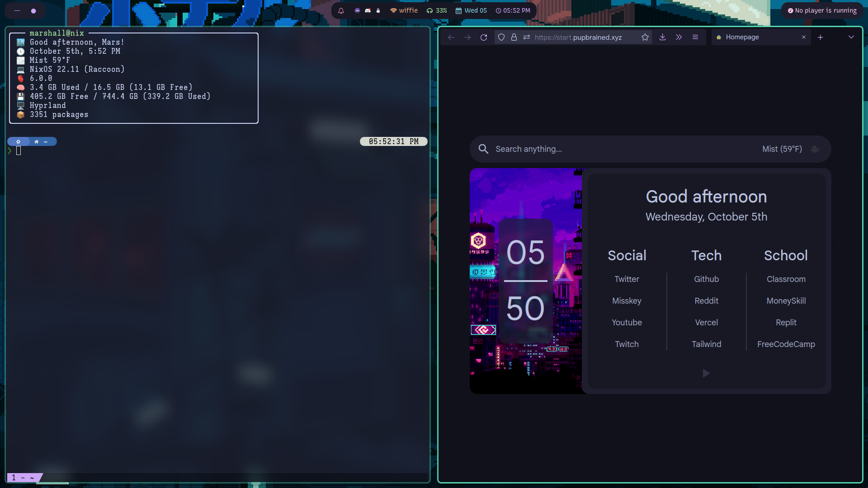Open the FreeCodeCamp link

coord(786,344)
